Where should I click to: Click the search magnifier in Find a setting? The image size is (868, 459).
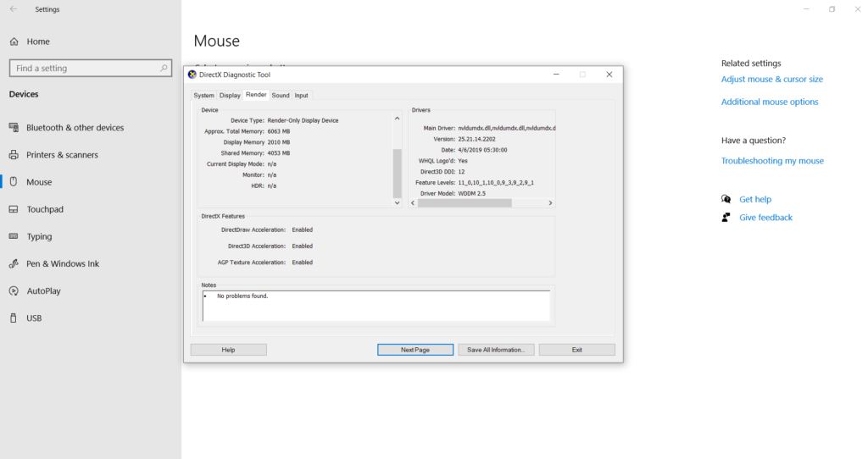click(x=164, y=68)
